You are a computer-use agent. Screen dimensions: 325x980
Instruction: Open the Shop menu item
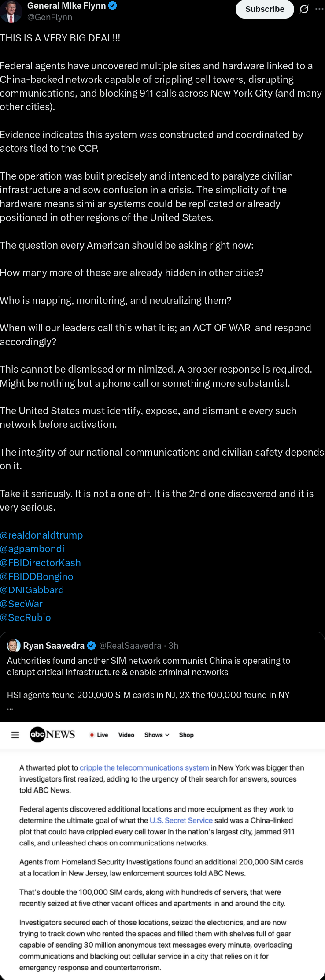click(x=186, y=735)
